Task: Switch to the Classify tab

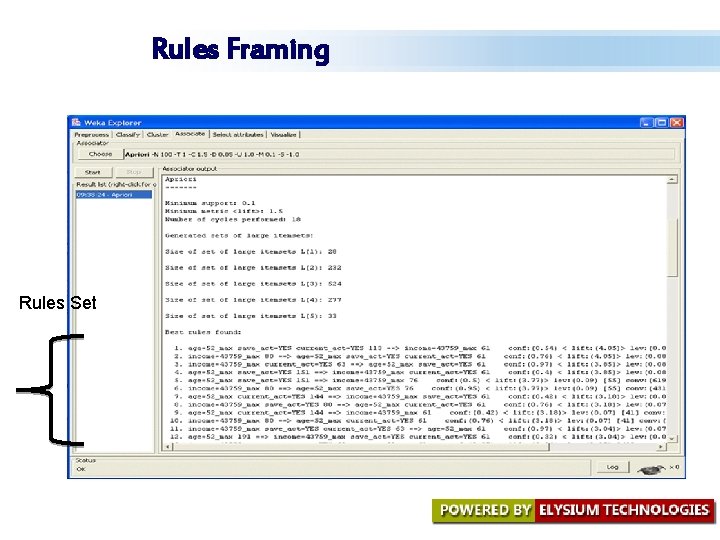Action: [128, 135]
